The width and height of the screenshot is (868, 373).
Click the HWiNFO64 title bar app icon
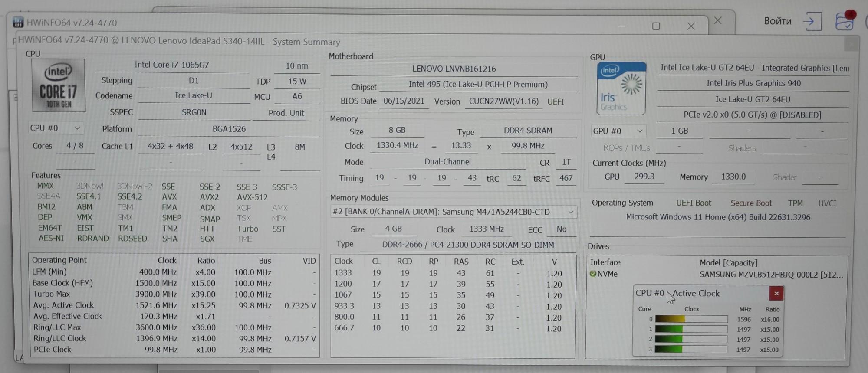(x=18, y=22)
